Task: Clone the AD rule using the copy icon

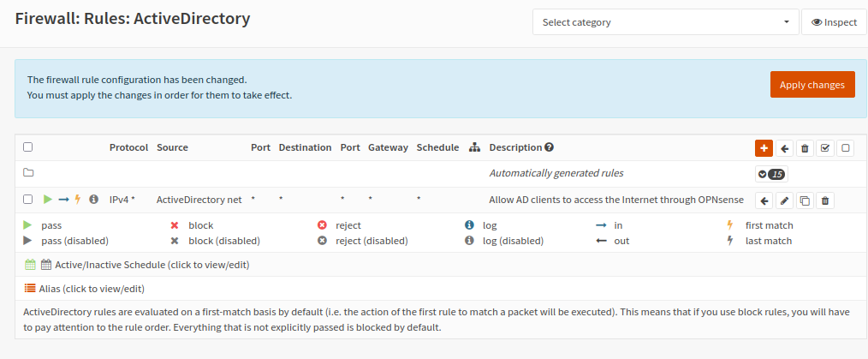Action: 805,200
